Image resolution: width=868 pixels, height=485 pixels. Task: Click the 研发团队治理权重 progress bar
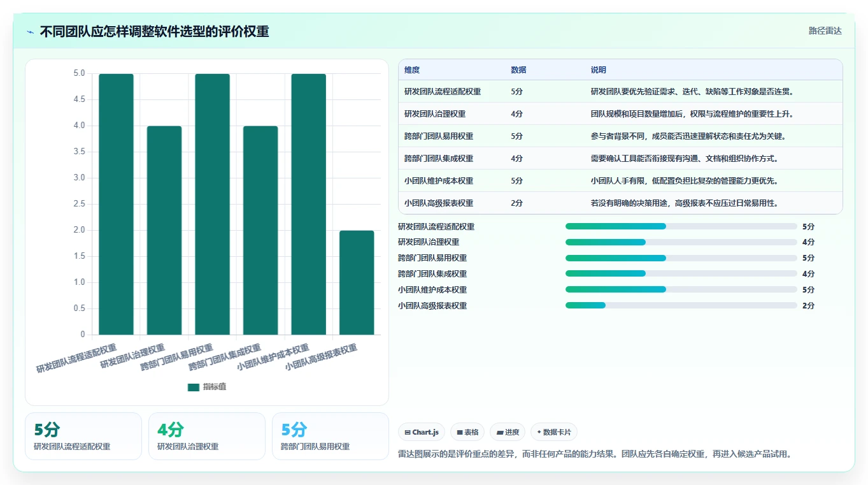coord(681,242)
